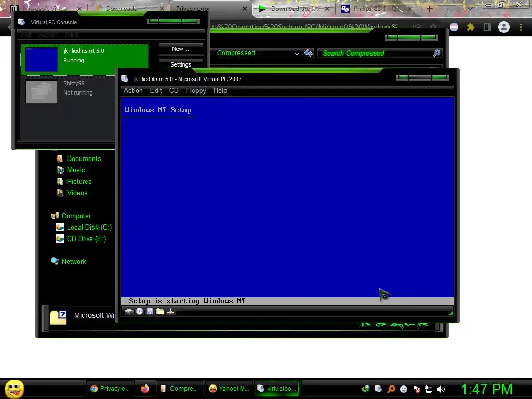Viewport: 532px width, 399px height.
Task: Click the 'Setup is starting Windows NT' status text
Action: coord(187,301)
